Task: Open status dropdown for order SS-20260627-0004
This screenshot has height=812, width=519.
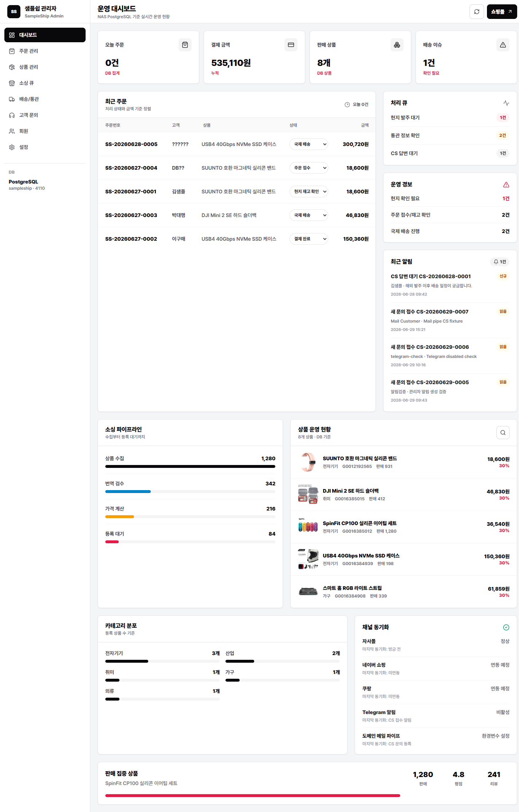Action: pyautogui.click(x=309, y=168)
